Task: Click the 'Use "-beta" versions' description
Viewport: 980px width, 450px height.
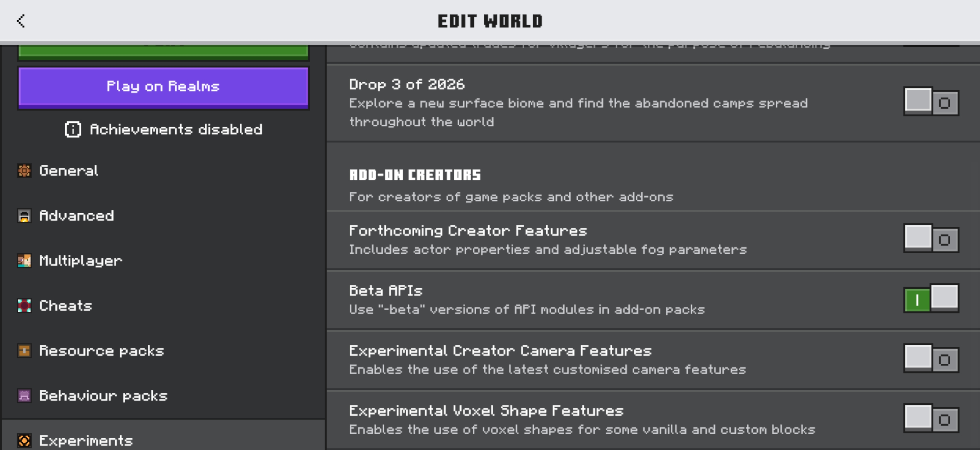Action: pos(527,310)
